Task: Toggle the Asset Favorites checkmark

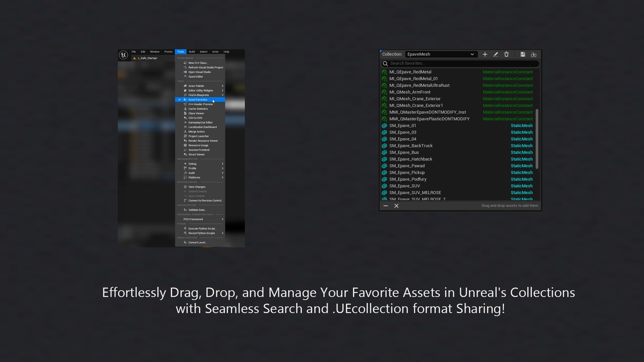Action: click(180, 100)
